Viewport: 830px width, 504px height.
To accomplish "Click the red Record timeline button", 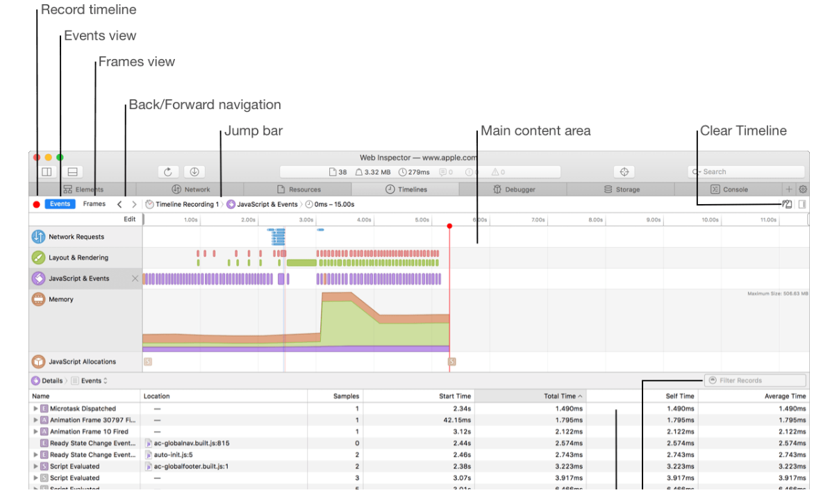I will [x=37, y=205].
